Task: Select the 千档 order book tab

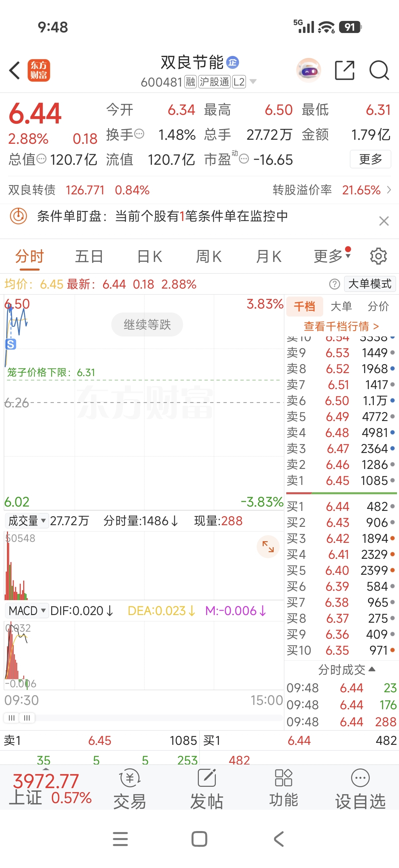Action: [305, 306]
